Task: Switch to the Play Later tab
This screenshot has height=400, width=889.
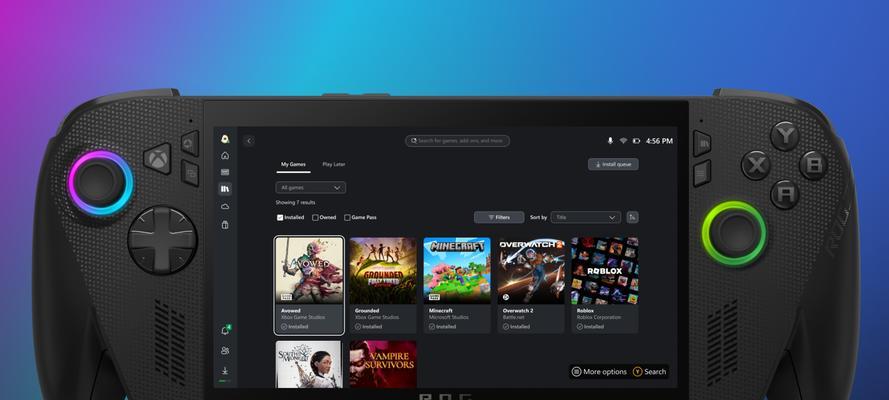Action: (x=333, y=164)
